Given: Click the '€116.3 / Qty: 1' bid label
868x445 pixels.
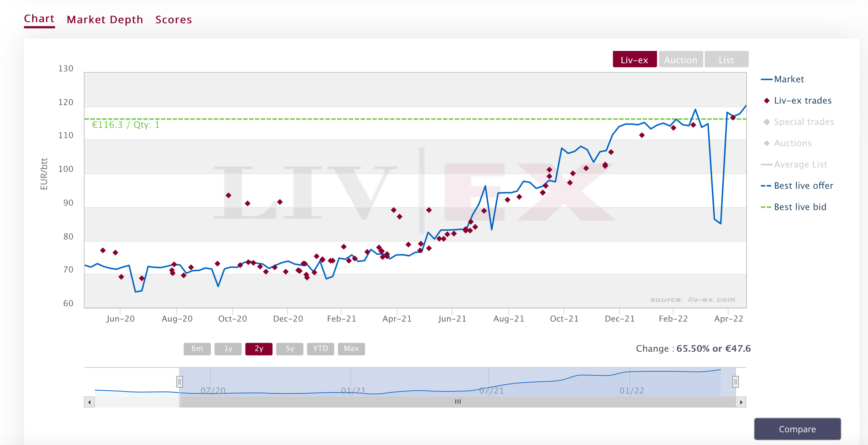Looking at the screenshot, I should 126,125.
